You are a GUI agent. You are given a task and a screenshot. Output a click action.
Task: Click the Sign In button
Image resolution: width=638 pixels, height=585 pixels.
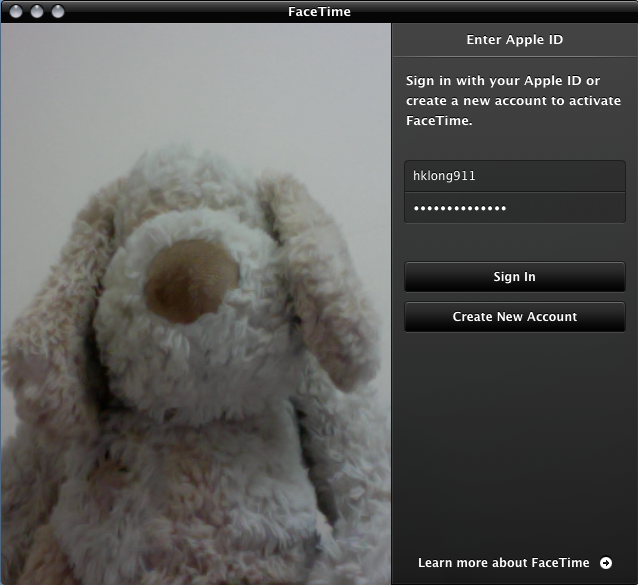click(x=515, y=277)
